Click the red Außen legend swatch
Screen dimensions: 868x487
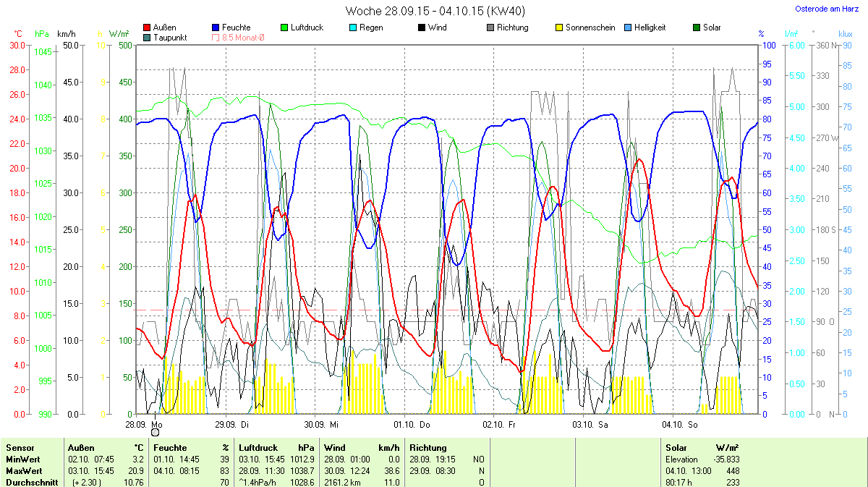pyautogui.click(x=148, y=27)
